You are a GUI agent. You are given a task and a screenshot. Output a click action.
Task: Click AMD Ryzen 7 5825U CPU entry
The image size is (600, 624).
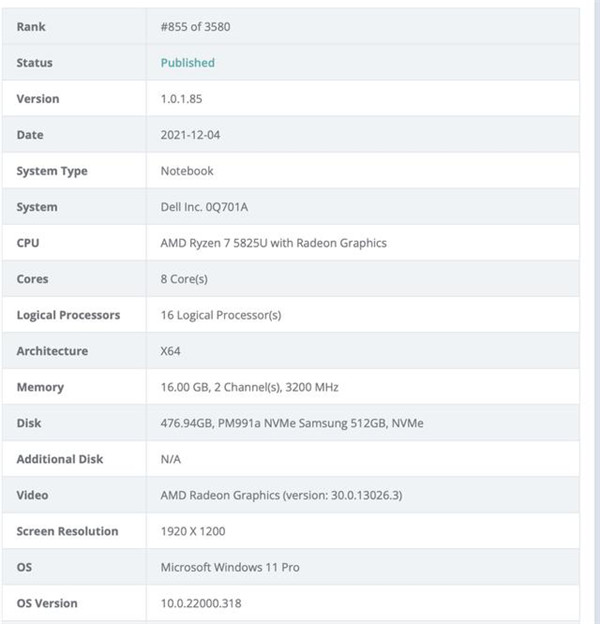pos(273,242)
